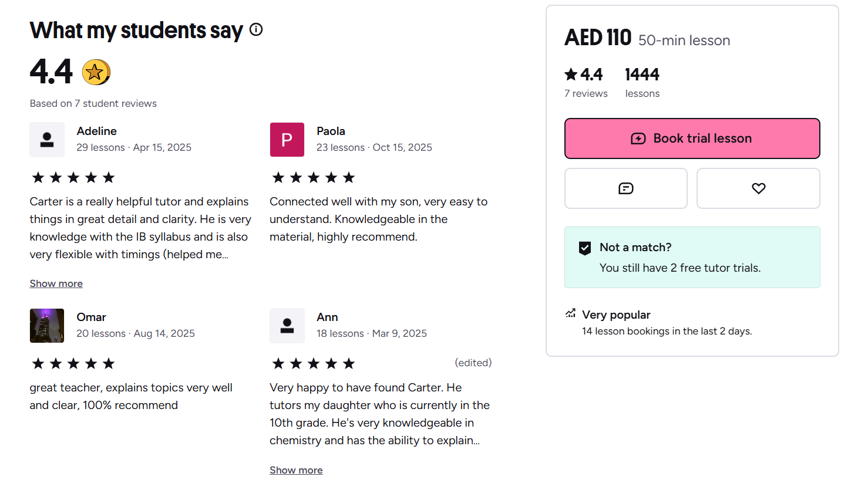Click the checkmark shield in Not a match box
The height and width of the screenshot is (490, 868).
585,248
